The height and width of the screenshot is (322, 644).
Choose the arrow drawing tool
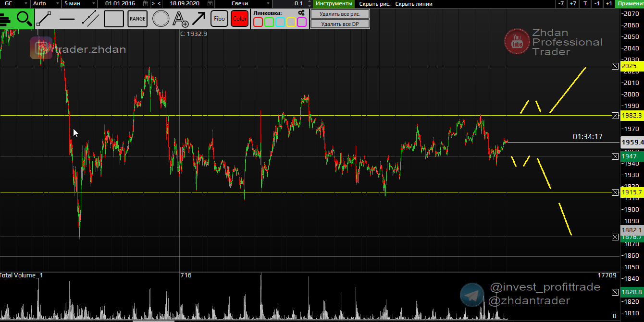point(198,19)
